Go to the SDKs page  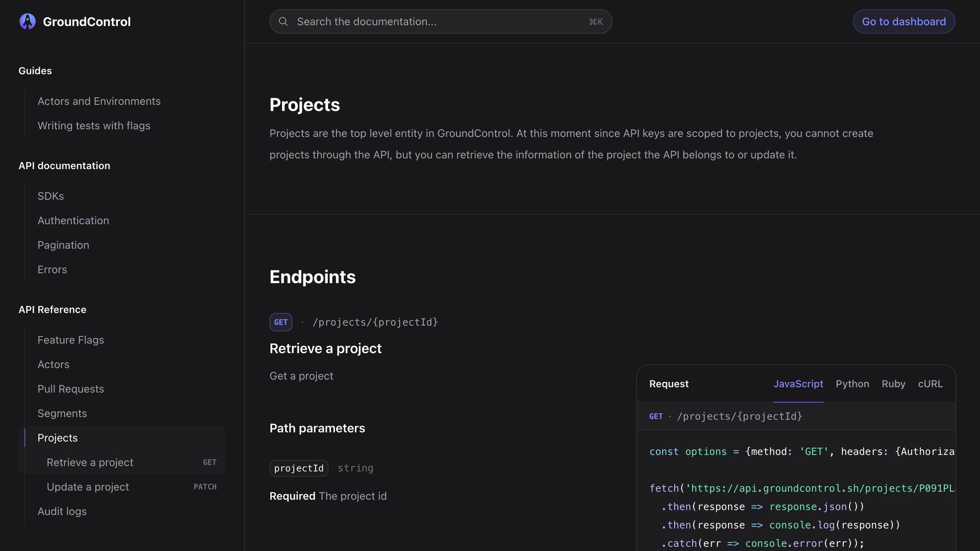coord(51,196)
